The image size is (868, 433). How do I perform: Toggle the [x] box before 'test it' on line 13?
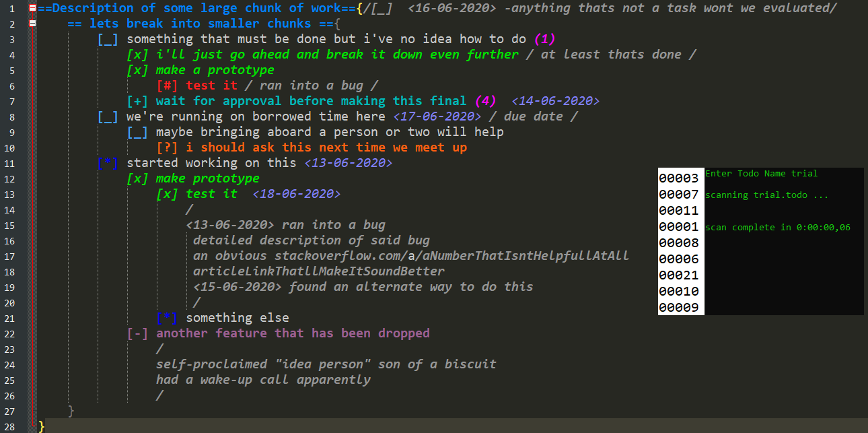point(168,194)
